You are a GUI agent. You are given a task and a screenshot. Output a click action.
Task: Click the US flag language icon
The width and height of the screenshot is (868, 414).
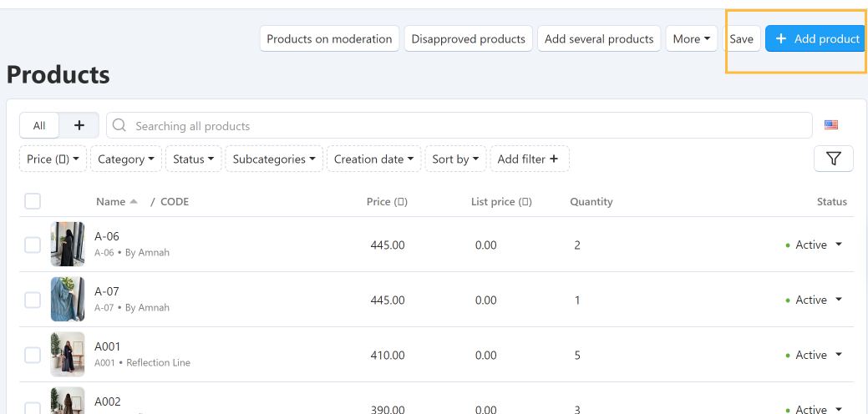coord(831,125)
